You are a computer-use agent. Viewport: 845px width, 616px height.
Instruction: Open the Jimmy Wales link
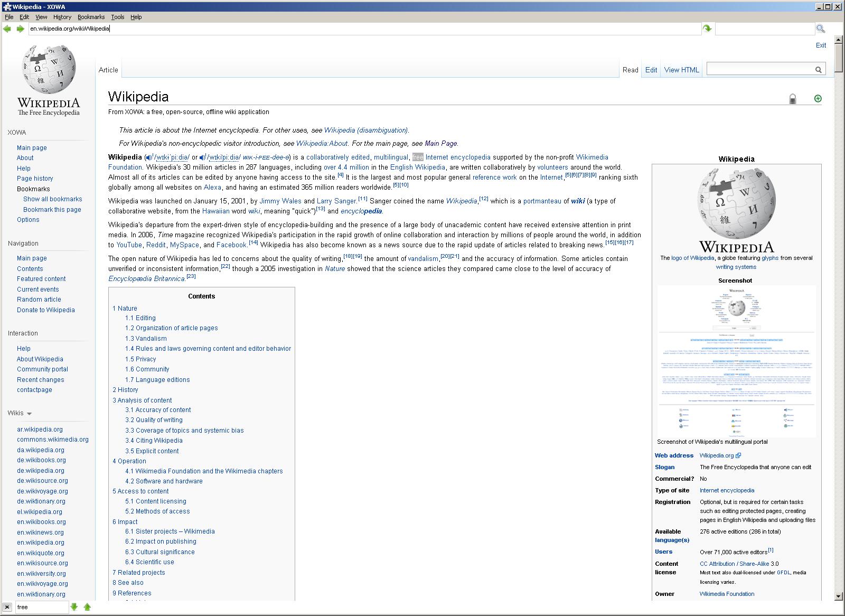[x=280, y=201]
